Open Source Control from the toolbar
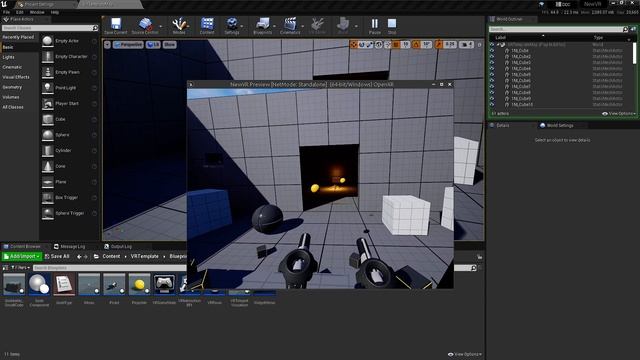 click(x=145, y=25)
